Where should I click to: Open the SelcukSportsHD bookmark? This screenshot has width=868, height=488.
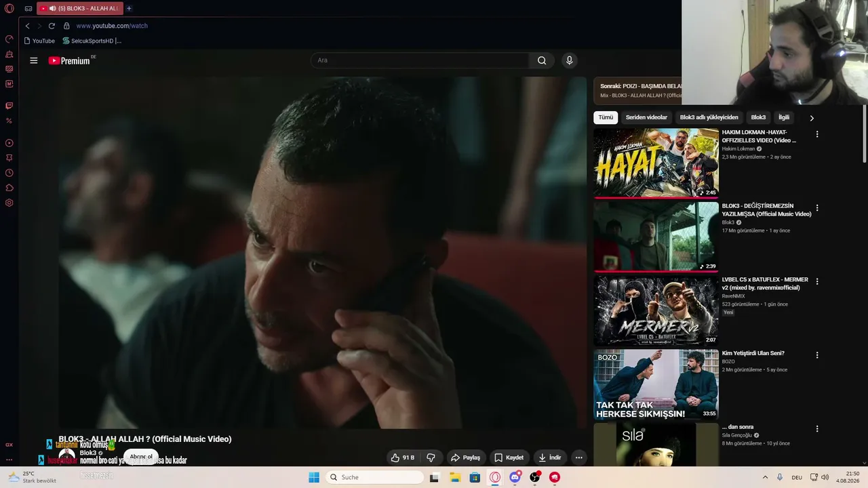click(x=92, y=41)
